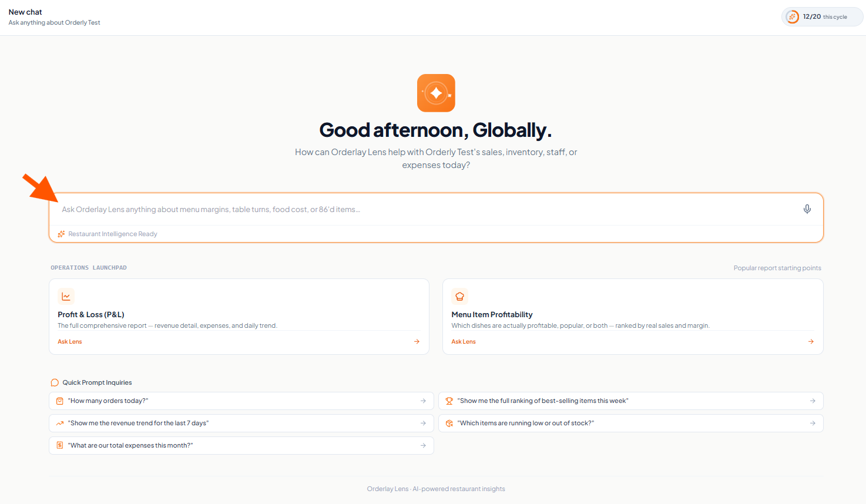The image size is (866, 504).
Task: Click the orange Orderlay Lens sparkle logo
Action: [x=436, y=93]
